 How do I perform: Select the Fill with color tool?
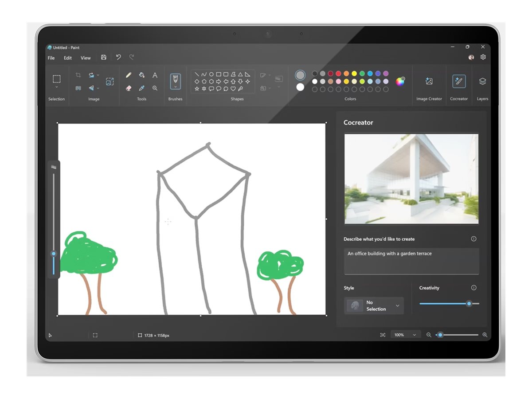click(x=141, y=74)
